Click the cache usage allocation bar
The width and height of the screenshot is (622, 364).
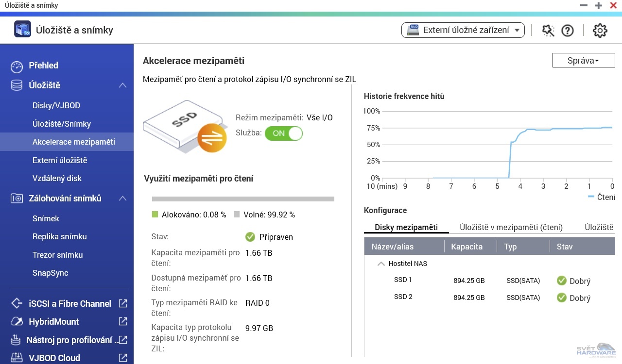(243, 199)
